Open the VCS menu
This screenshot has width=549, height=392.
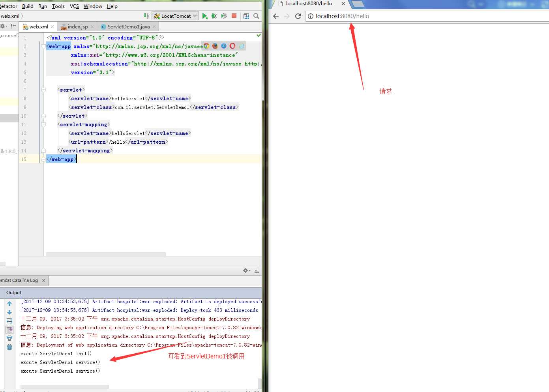74,6
